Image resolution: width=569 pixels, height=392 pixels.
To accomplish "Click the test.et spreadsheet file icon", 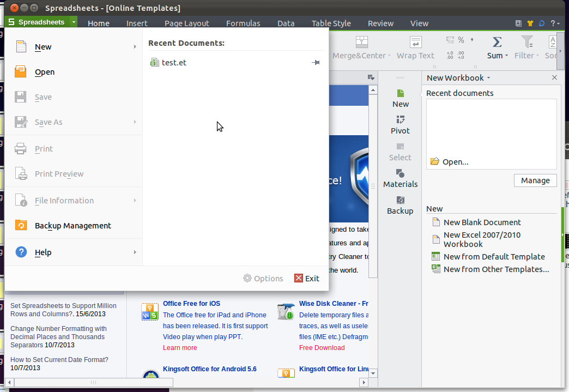I will click(155, 62).
